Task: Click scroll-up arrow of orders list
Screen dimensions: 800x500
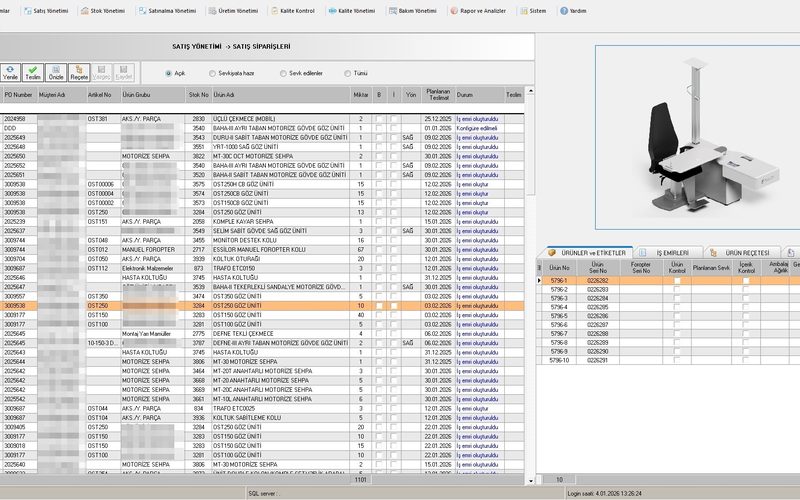Action: pyautogui.click(x=531, y=91)
